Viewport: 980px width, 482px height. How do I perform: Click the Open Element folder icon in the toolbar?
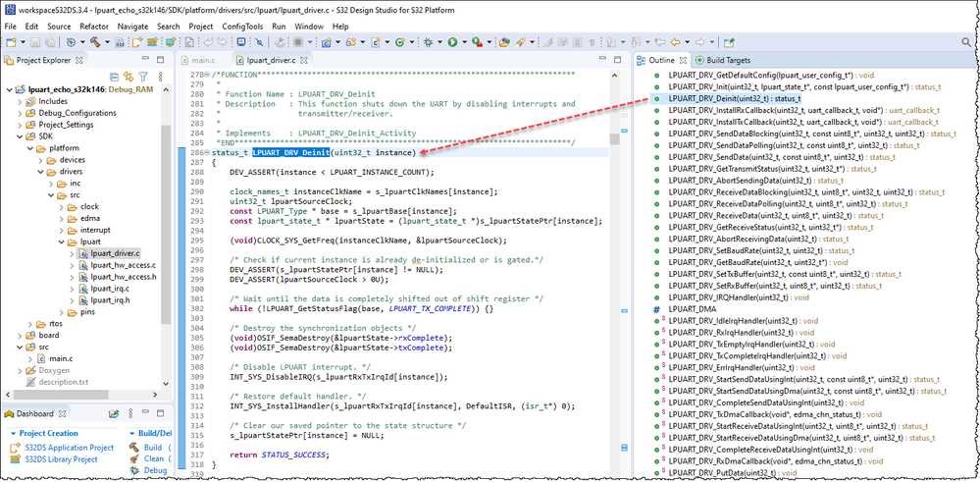(504, 42)
